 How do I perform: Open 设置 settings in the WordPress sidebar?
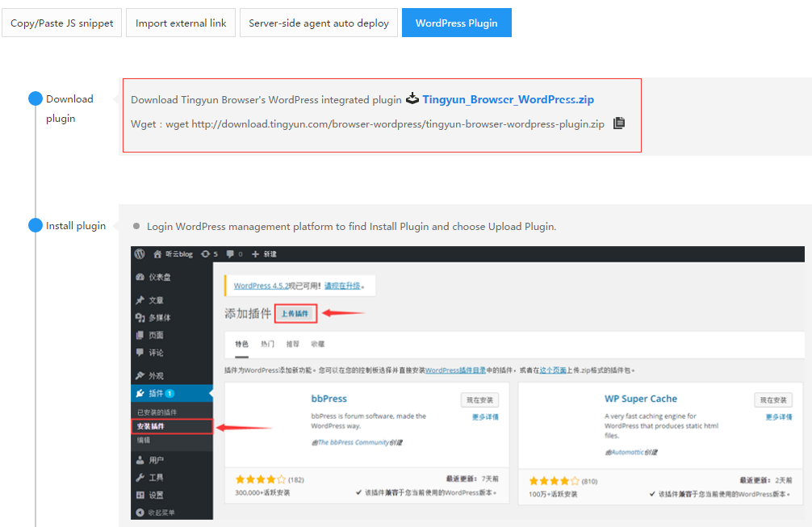click(155, 495)
